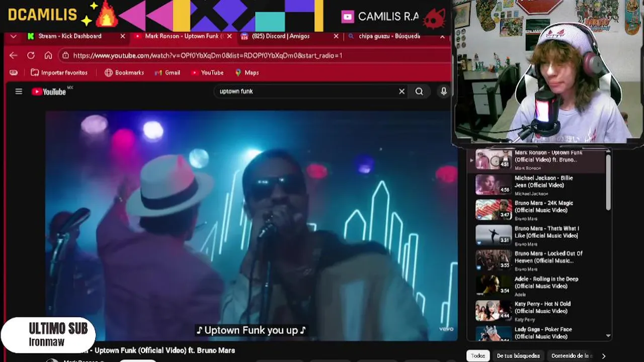Image resolution: width=644 pixels, height=362 pixels.
Task: Select the Todos filter chip
Action: (x=478, y=356)
